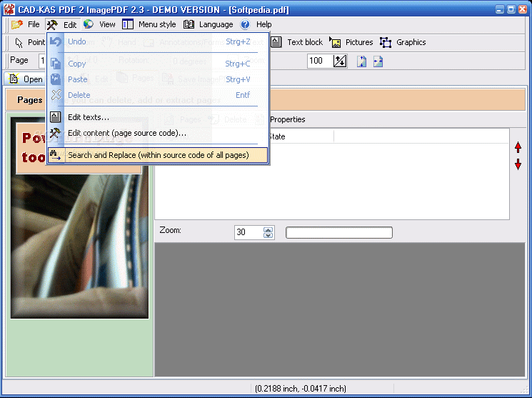Viewport: 532px width, 398px height.
Task: Select Edit content (page source code)...
Action: coord(158,133)
